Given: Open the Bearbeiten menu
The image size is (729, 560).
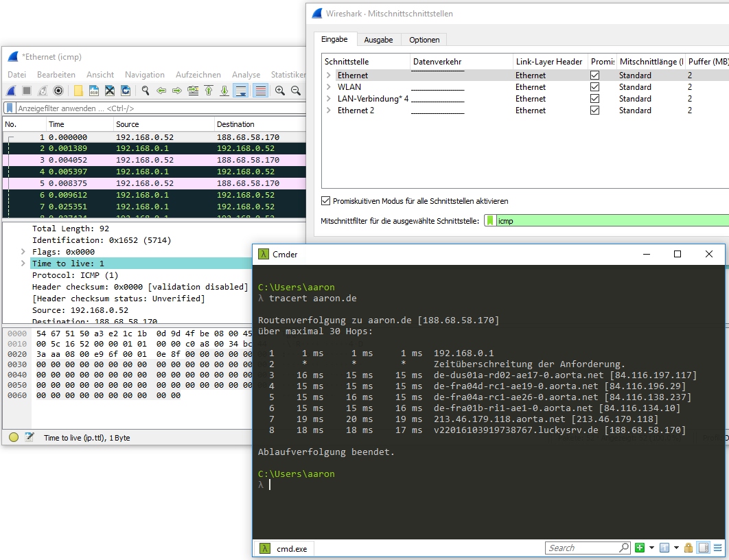Looking at the screenshot, I should tap(56, 75).
